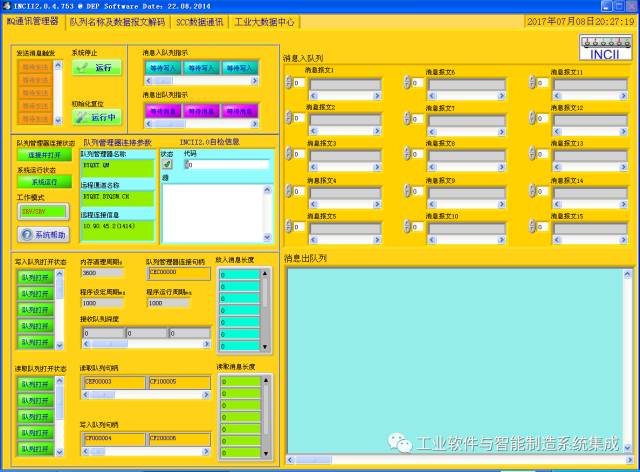The height and width of the screenshot is (472, 640).
Task: Click right arrow of 消息入队列指示 scrollbar
Action: point(254,81)
